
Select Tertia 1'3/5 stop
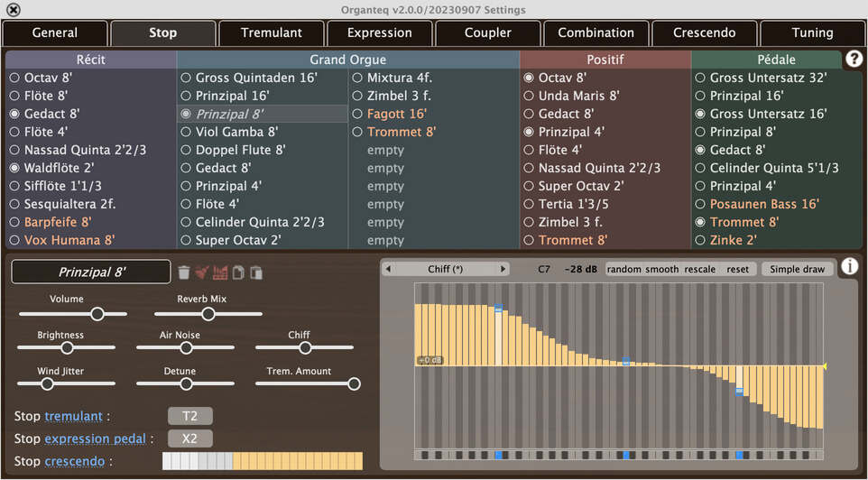[605, 204]
